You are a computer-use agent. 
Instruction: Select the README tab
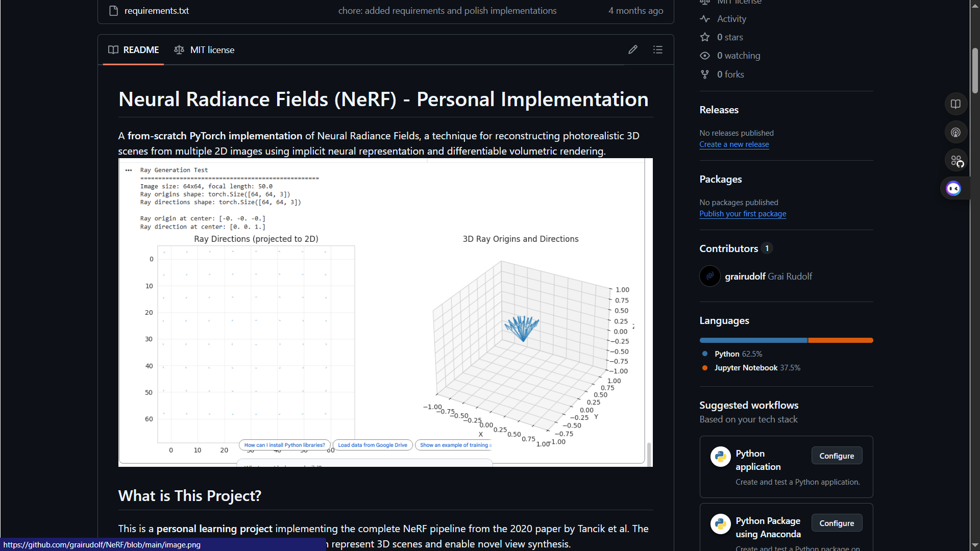[134, 50]
